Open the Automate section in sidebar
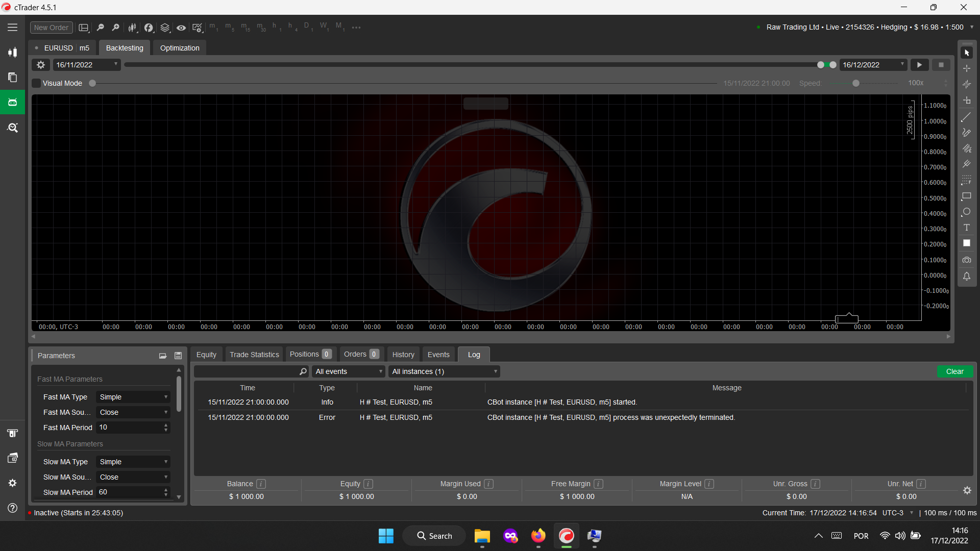 click(x=12, y=102)
